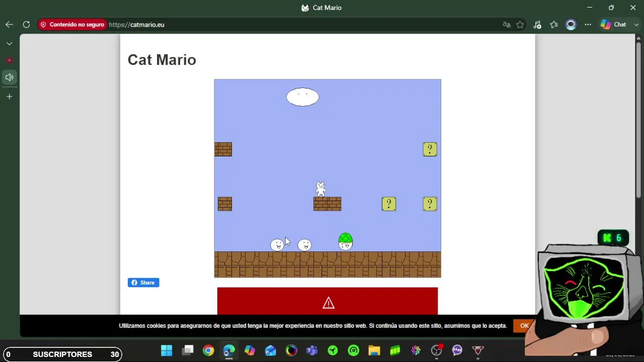Go back to the previous page

coord(9,25)
